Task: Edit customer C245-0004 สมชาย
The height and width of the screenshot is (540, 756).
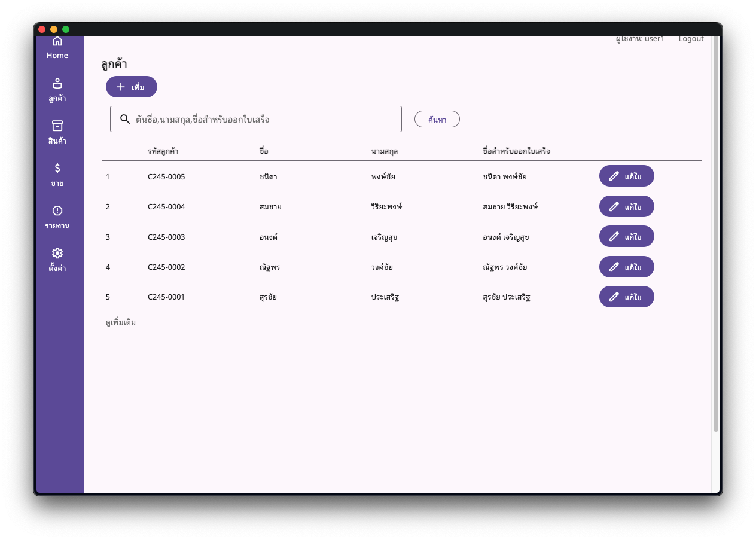Action: pos(626,206)
